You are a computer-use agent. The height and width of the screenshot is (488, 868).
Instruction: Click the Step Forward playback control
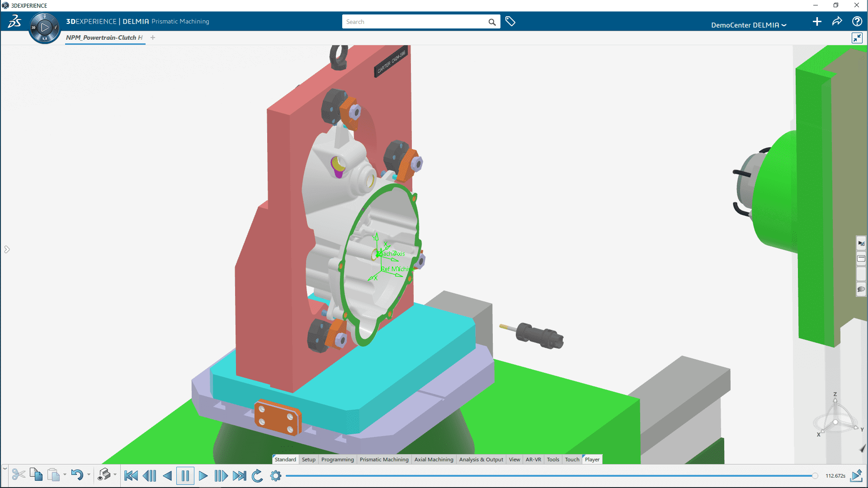[221, 475]
